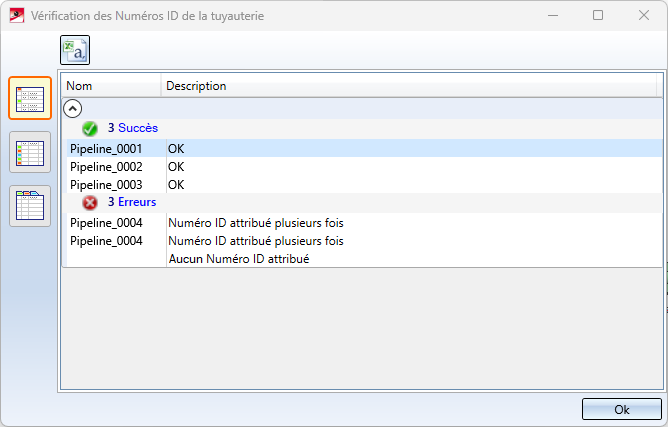The width and height of the screenshot is (668, 427).
Task: Switch to the tabbed table view
Action: click(30, 205)
